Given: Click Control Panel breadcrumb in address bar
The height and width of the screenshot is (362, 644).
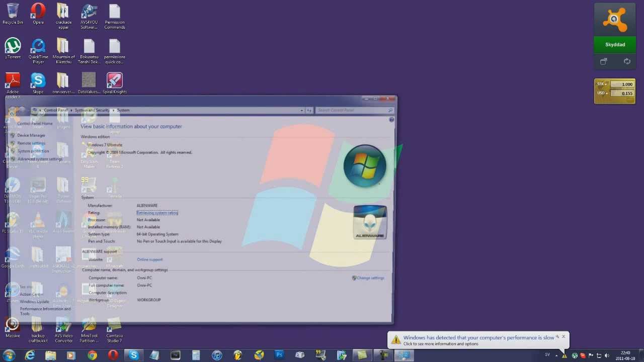Looking at the screenshot, I should point(55,110).
